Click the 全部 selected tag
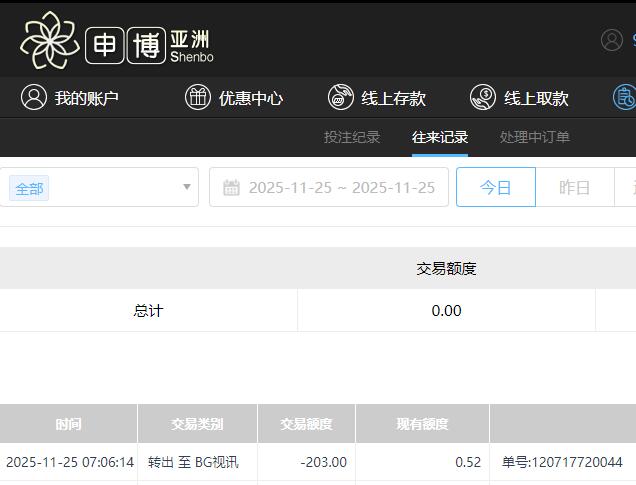 tap(29, 188)
